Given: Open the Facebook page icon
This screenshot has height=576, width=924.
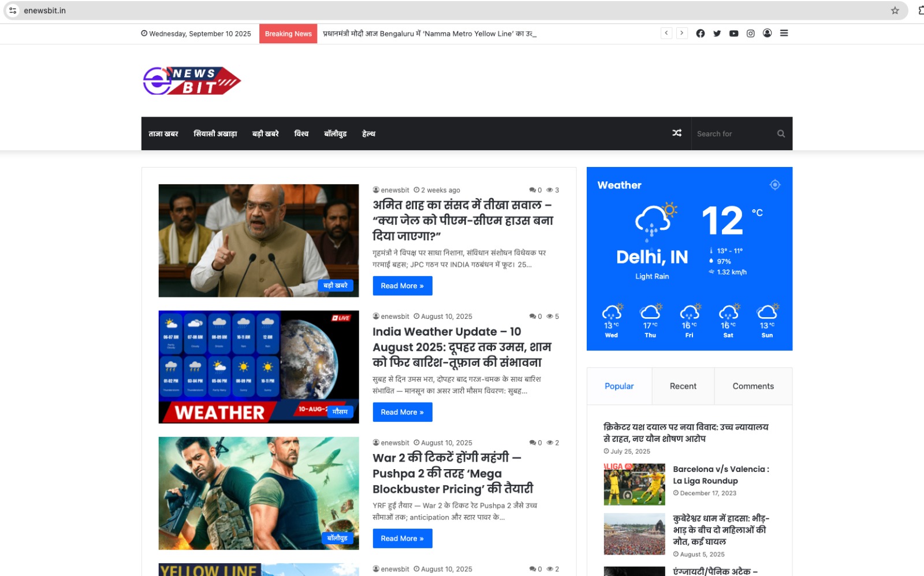Looking at the screenshot, I should coord(700,33).
